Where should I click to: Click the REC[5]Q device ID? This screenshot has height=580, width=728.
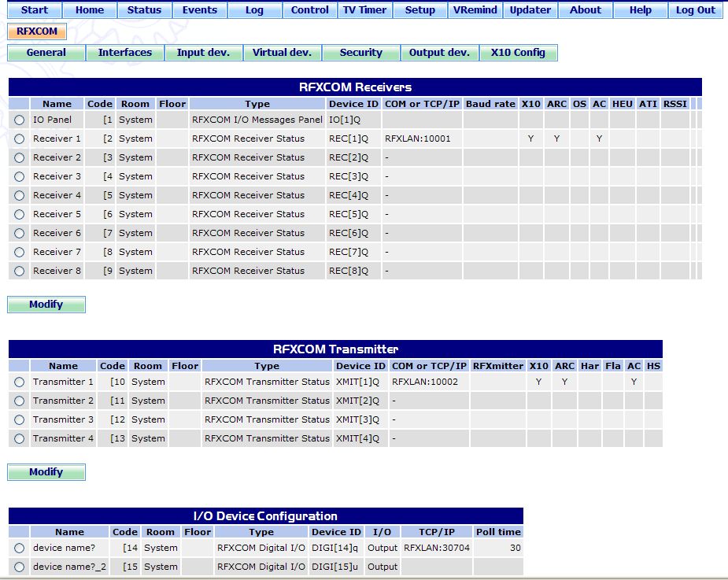(x=349, y=215)
